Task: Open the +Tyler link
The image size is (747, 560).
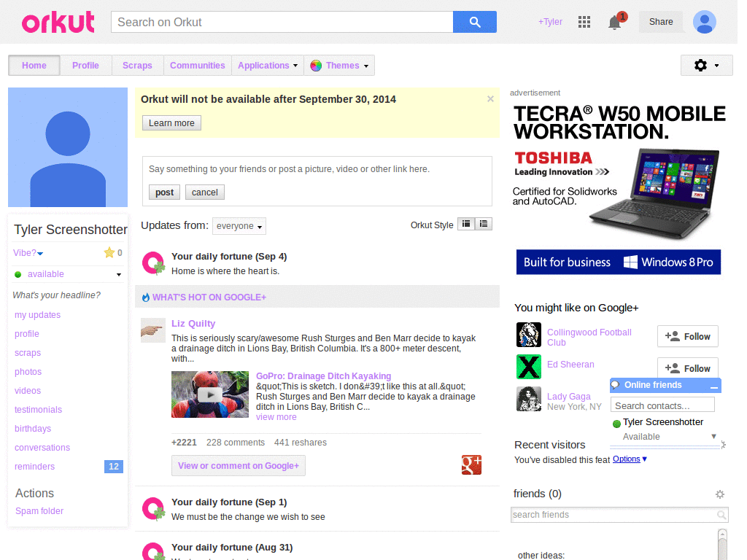Action: [x=550, y=22]
